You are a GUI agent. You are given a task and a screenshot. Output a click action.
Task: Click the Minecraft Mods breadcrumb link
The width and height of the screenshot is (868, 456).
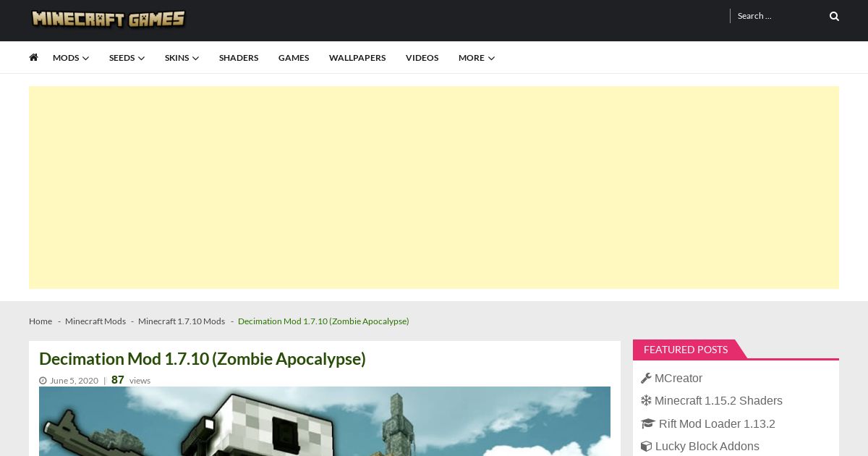[95, 321]
